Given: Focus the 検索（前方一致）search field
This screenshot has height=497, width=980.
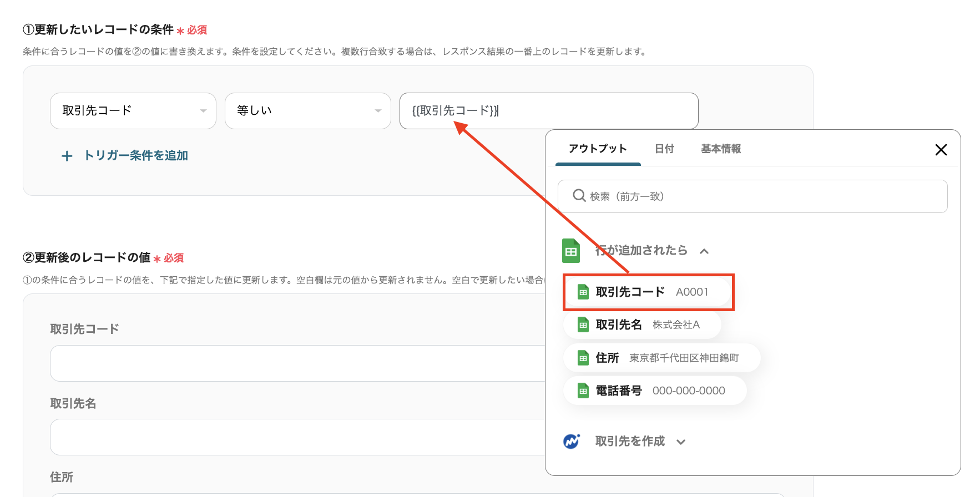Looking at the screenshot, I should click(x=752, y=196).
